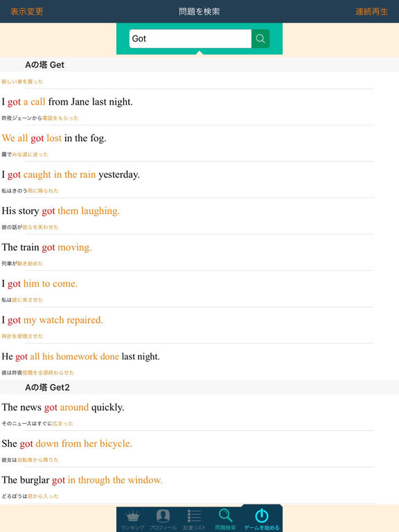Open the ランキング crown tab
Screen dimensions: 399x532
[133, 519]
